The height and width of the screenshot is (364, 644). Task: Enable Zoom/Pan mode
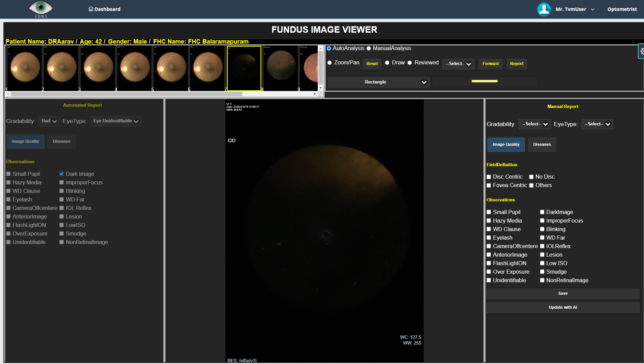330,63
